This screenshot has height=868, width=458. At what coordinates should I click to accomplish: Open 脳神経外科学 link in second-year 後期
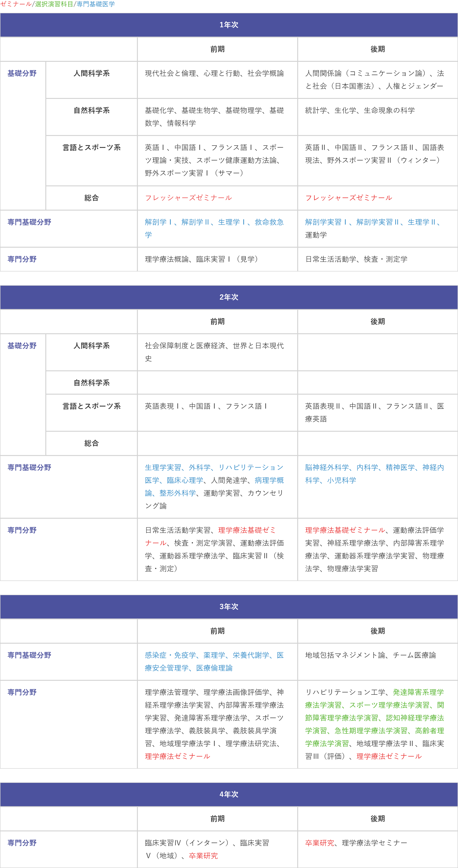(327, 467)
